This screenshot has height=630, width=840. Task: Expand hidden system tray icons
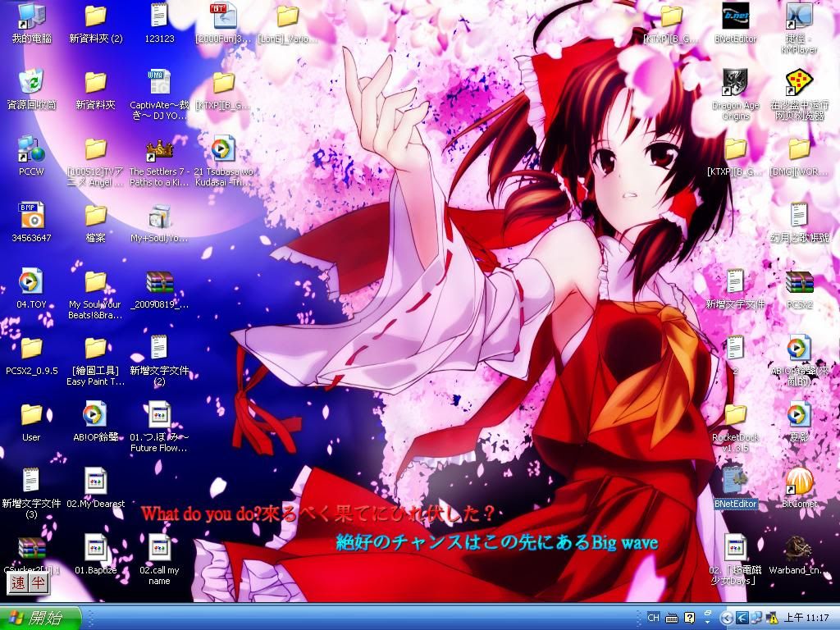click(726, 618)
